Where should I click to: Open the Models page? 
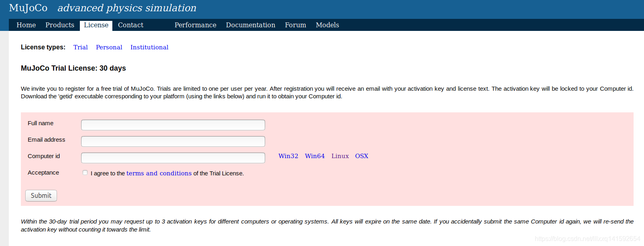(327, 25)
